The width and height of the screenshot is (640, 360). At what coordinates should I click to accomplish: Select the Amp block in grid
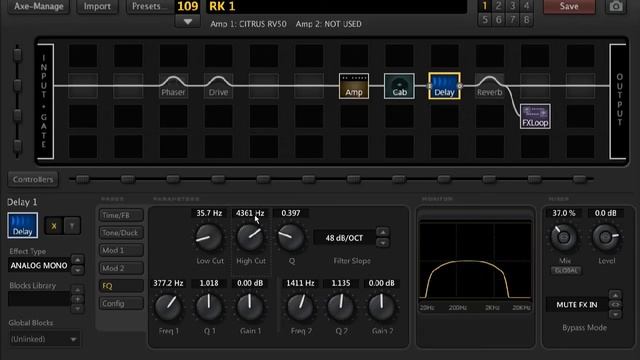tap(354, 86)
